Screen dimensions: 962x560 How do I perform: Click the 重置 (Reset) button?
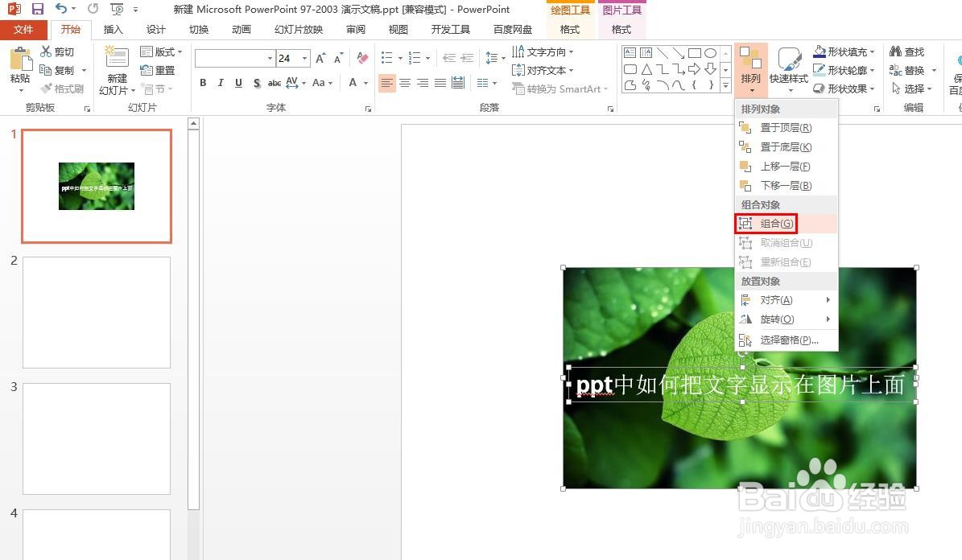tap(159, 70)
